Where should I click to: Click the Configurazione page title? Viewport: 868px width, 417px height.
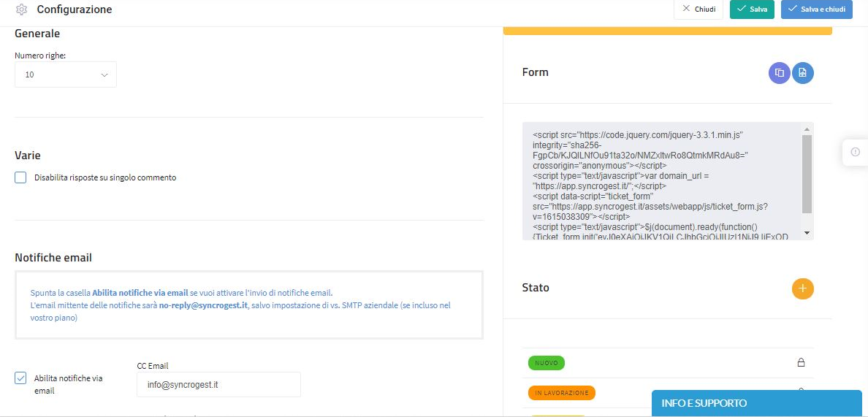(75, 9)
